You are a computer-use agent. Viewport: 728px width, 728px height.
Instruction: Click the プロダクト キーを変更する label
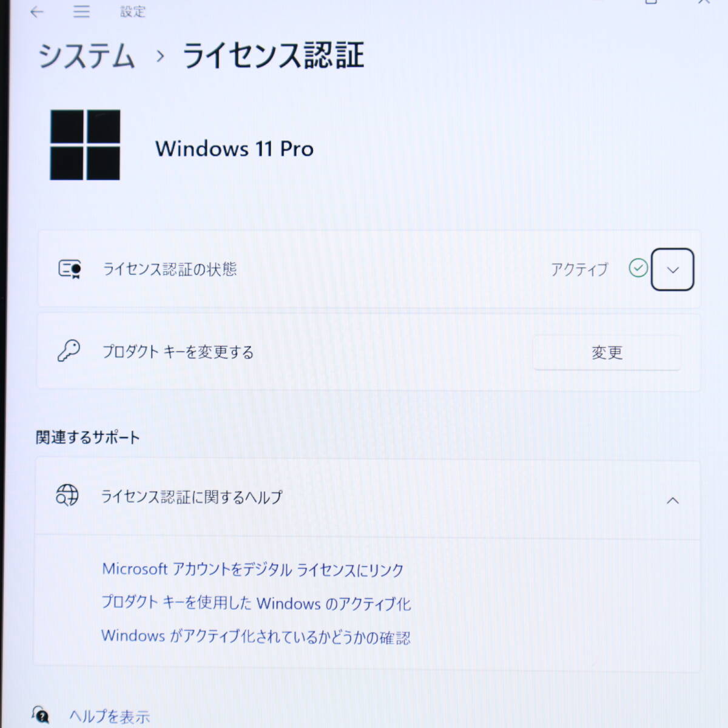[178, 352]
